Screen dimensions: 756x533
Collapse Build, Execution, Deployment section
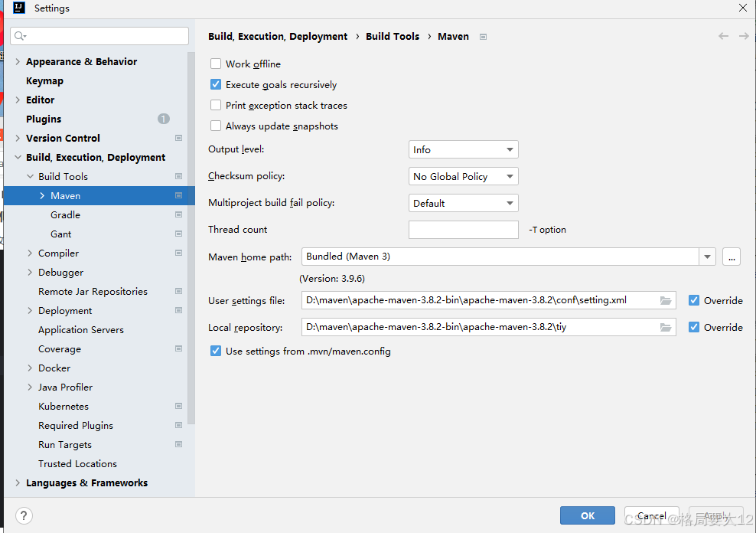click(x=18, y=157)
